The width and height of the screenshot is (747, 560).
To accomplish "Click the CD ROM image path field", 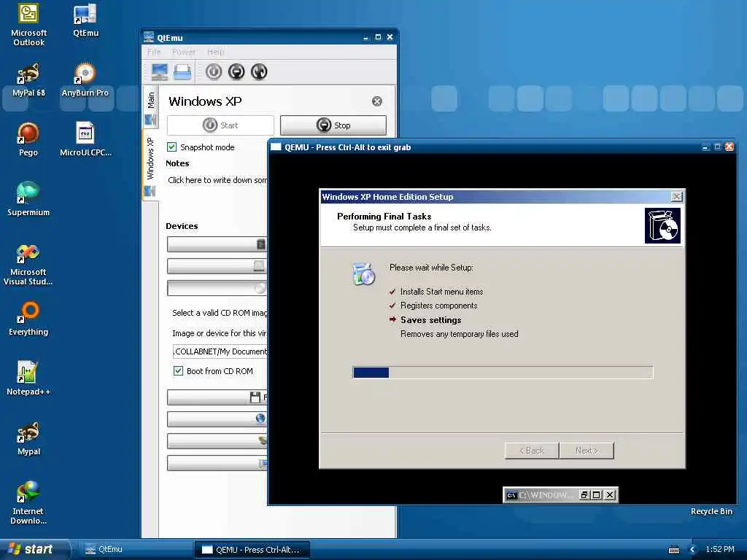I will (x=220, y=351).
